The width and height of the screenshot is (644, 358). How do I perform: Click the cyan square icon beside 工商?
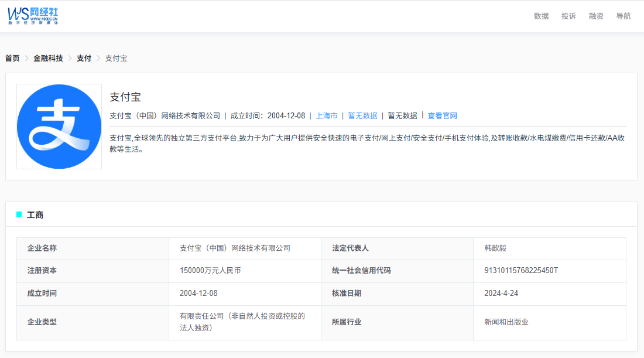(x=19, y=214)
